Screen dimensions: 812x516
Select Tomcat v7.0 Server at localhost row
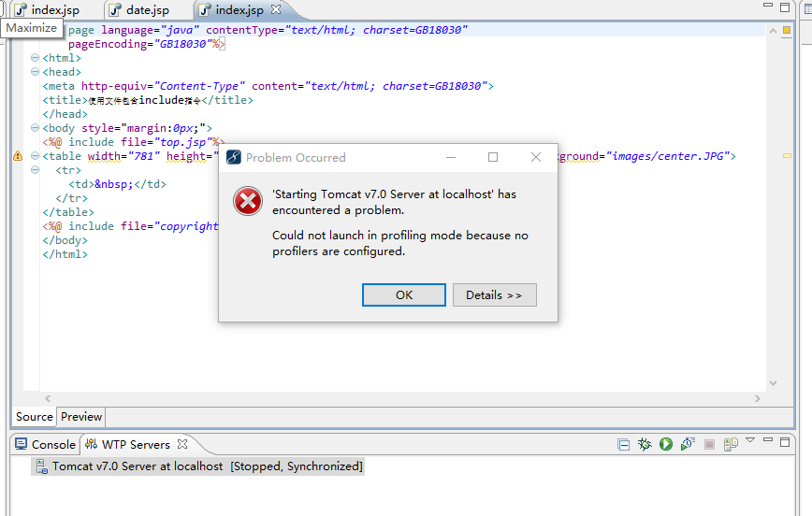(x=197, y=466)
